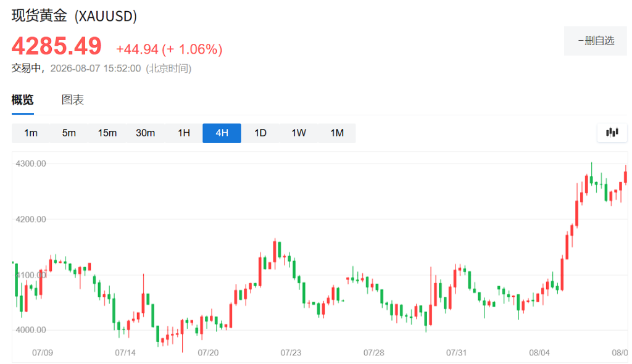Select the 1m timeframe
Image resolution: width=632 pixels, height=364 pixels.
point(31,133)
